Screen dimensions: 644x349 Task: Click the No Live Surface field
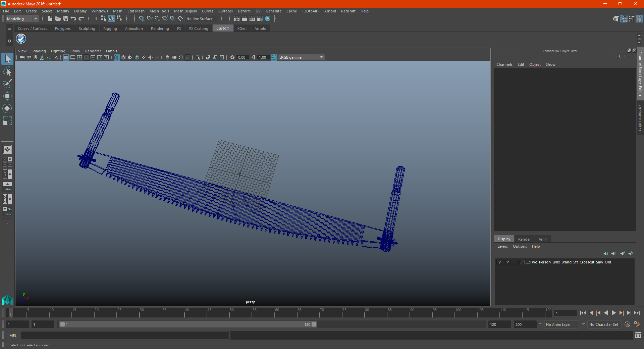202,19
